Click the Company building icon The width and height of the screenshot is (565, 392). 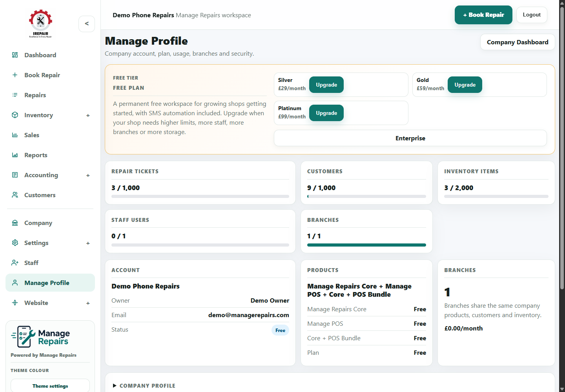tap(15, 223)
